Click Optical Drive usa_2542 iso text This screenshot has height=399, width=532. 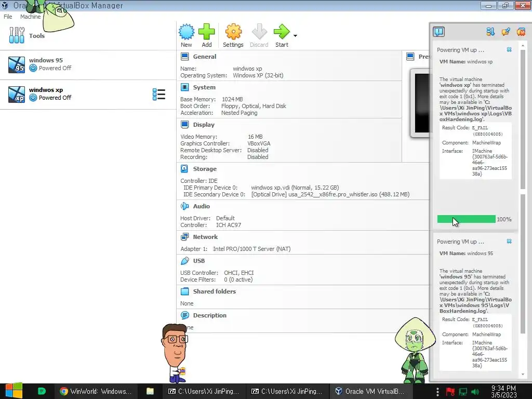[330, 194]
